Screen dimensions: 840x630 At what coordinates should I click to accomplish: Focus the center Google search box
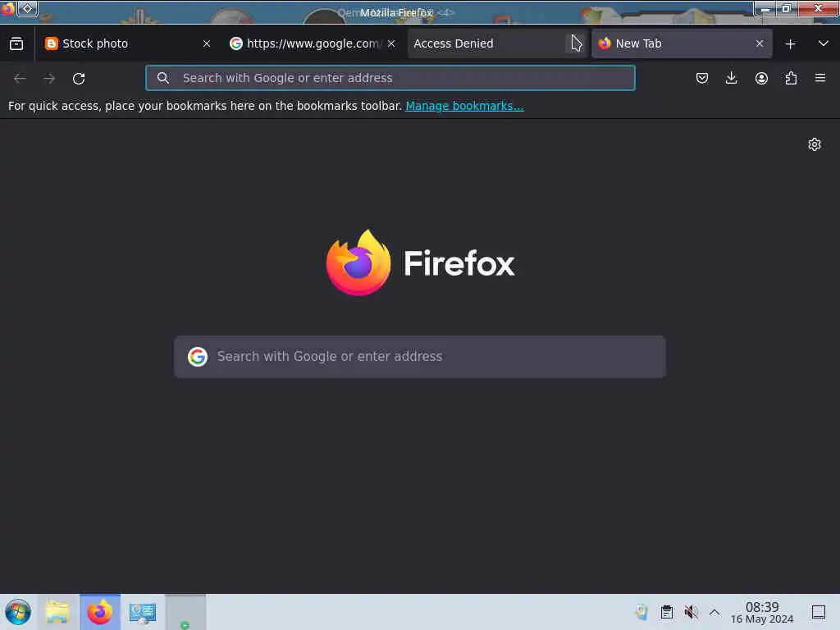pos(420,357)
